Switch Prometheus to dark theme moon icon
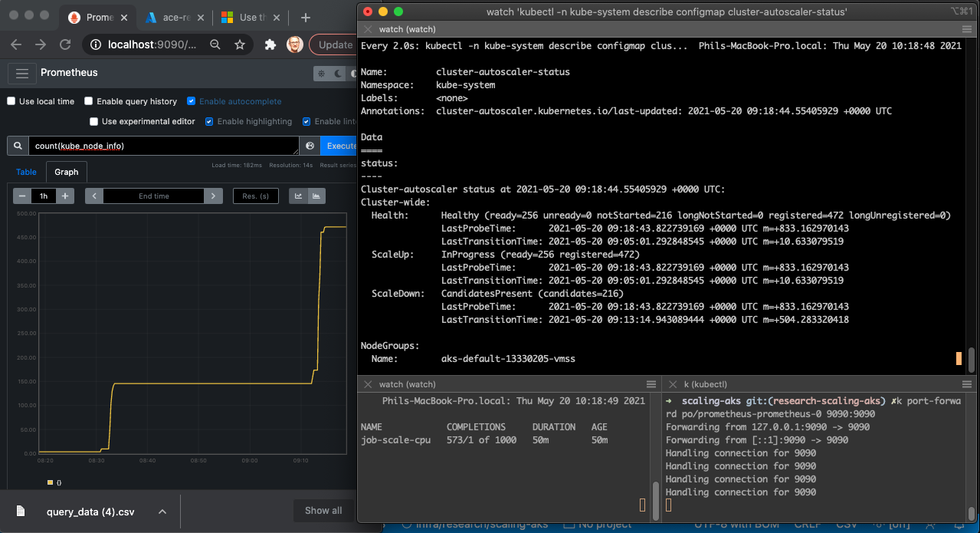 tap(338, 74)
